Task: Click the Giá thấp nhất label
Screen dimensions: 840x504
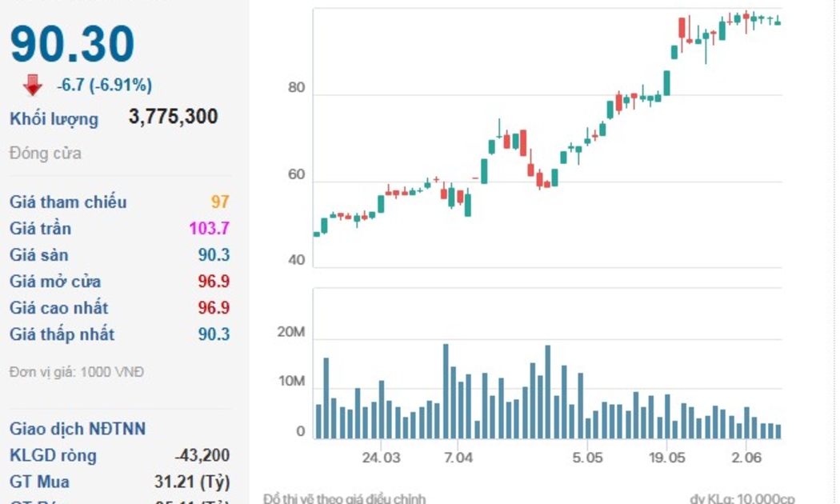Action: click(62, 334)
